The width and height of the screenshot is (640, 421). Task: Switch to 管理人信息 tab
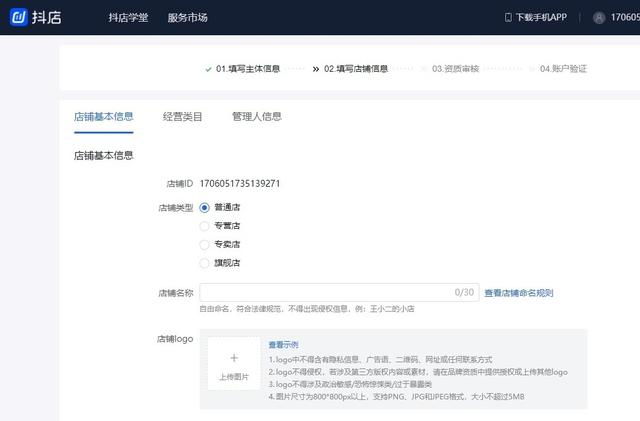coord(256,117)
